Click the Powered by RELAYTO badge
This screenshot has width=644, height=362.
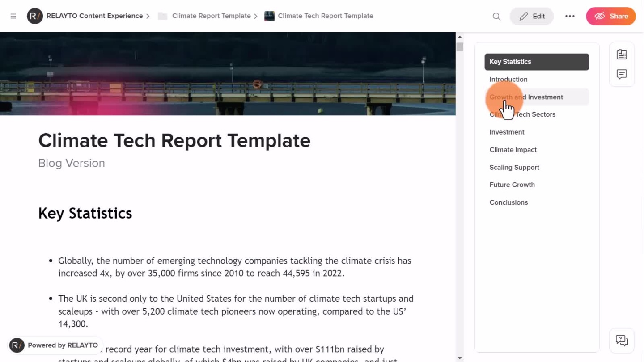tap(55, 345)
